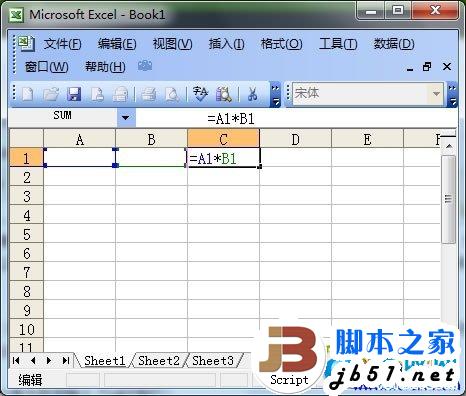Click cell C1 containing =A1*B1
This screenshot has height=396, width=466.
tap(223, 158)
